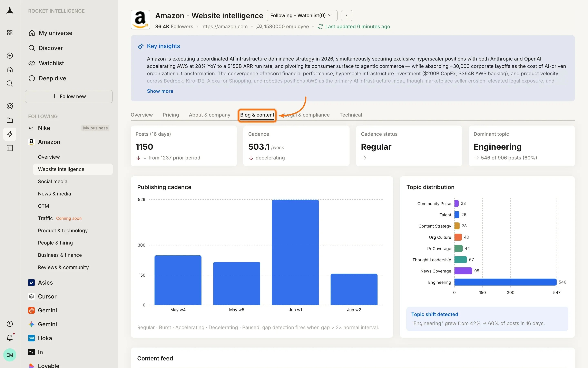Image resolution: width=588 pixels, height=368 pixels.
Task: Open the https://amazon.com link
Action: tap(224, 27)
